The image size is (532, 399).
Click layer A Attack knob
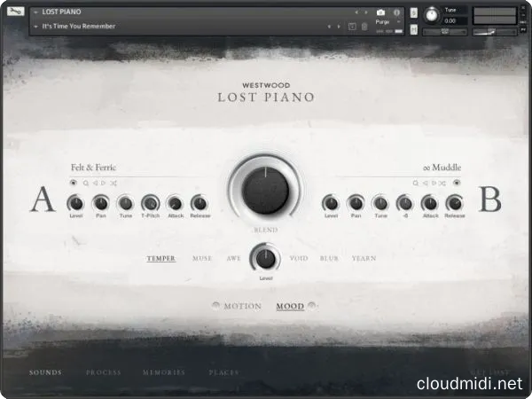click(175, 204)
